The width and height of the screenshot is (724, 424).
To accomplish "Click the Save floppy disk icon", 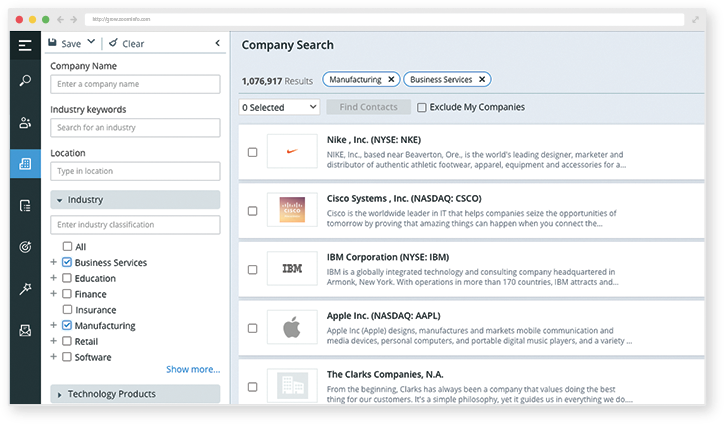I will point(53,42).
